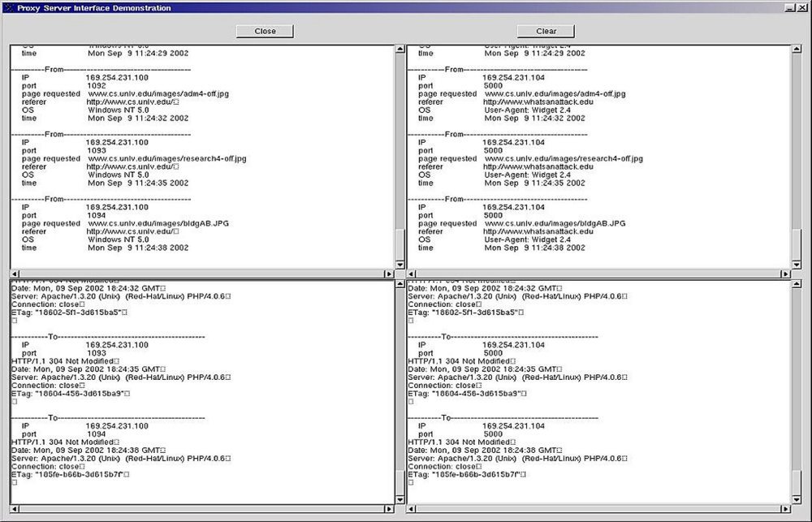Click scroll-down arrow of top-right pane
The height and width of the screenshot is (522, 812).
point(796,264)
